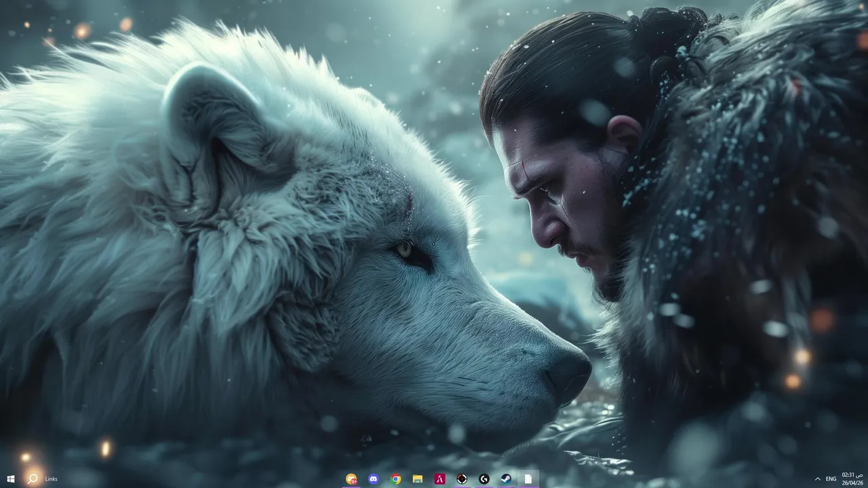The width and height of the screenshot is (868, 488).
Task: Open Steam from the taskbar
Action: 506,479
